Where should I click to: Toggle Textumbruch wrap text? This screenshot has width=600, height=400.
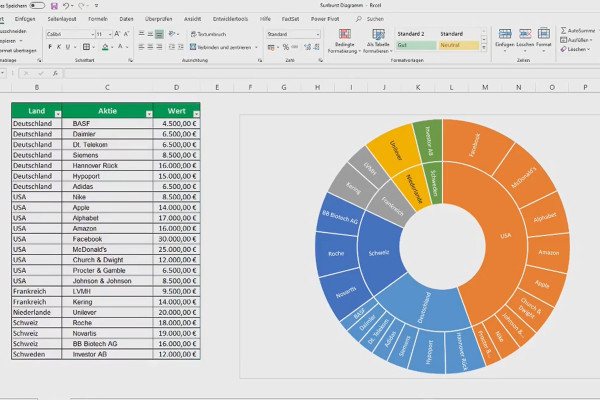click(x=209, y=34)
